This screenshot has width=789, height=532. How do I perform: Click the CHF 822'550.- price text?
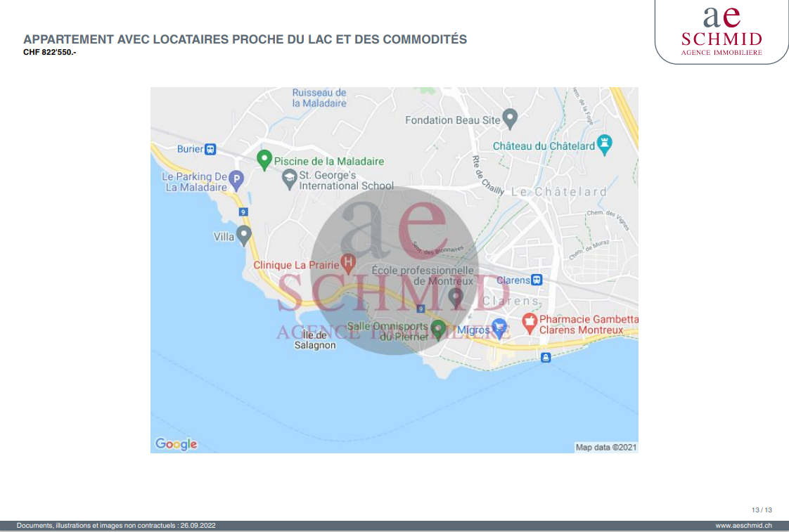click(49, 52)
